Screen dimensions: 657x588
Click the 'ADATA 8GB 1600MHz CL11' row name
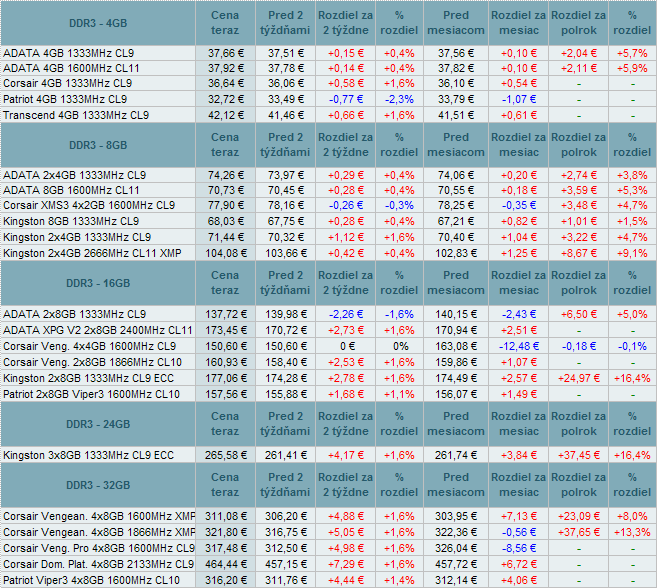pyautogui.click(x=71, y=190)
